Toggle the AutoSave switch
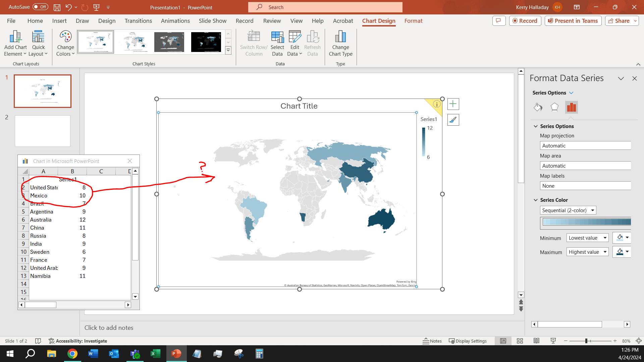This screenshot has width=644, height=362. click(x=40, y=7)
